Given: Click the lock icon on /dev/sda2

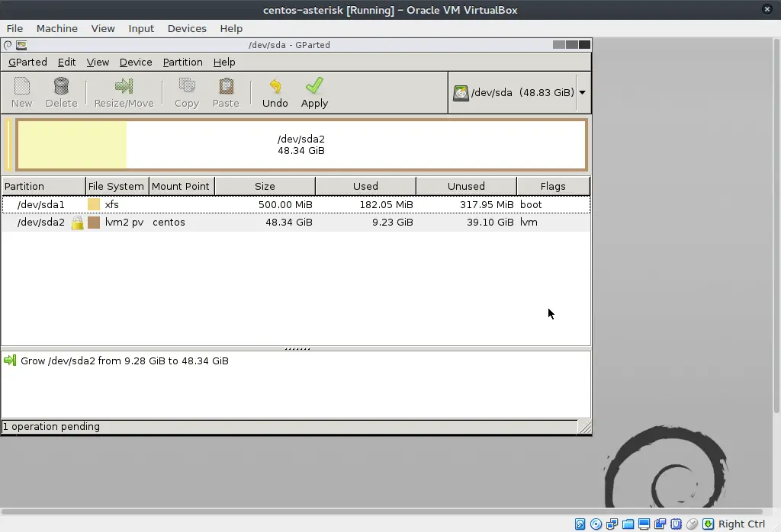Looking at the screenshot, I should tap(77, 223).
